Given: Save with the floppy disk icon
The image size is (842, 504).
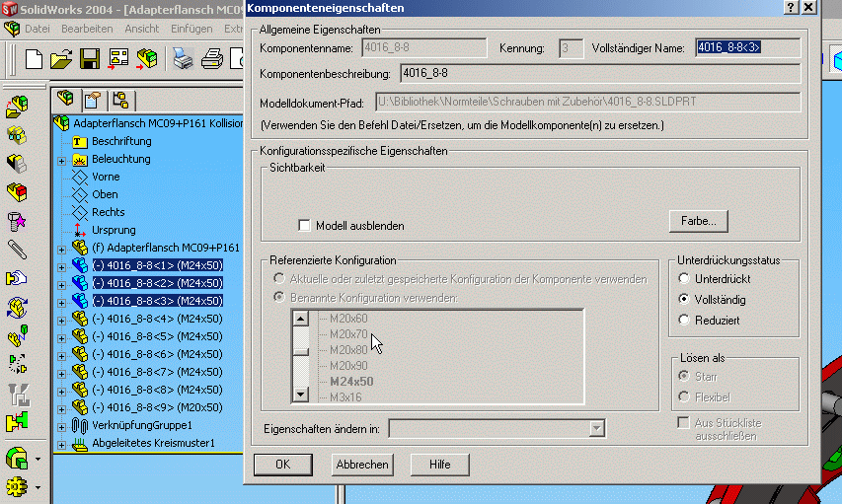Looking at the screenshot, I should (x=90, y=58).
